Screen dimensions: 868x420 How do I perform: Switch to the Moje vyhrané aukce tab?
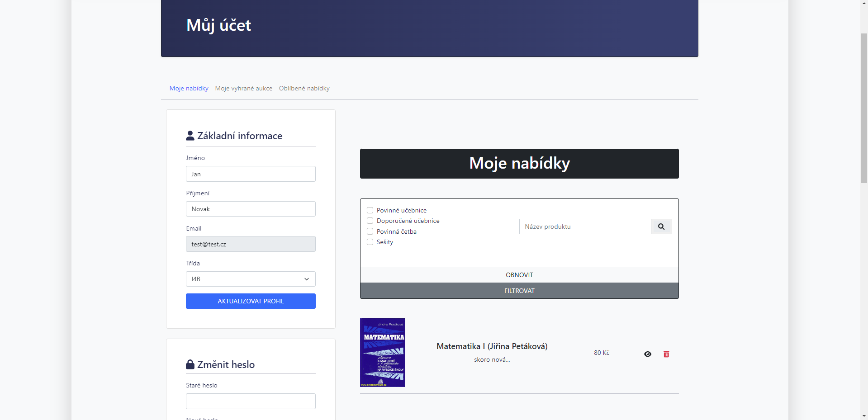(244, 88)
